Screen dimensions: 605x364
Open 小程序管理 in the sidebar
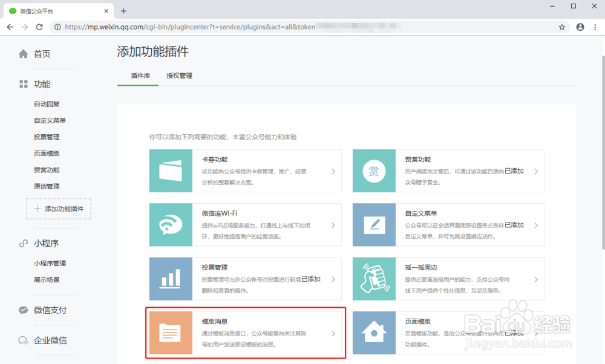point(50,264)
